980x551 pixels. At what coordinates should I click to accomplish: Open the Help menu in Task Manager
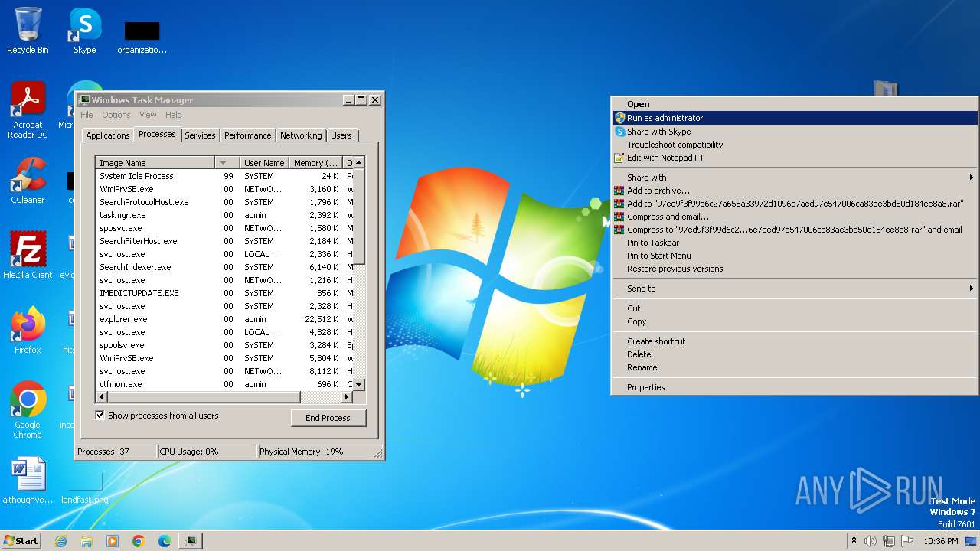coord(174,115)
